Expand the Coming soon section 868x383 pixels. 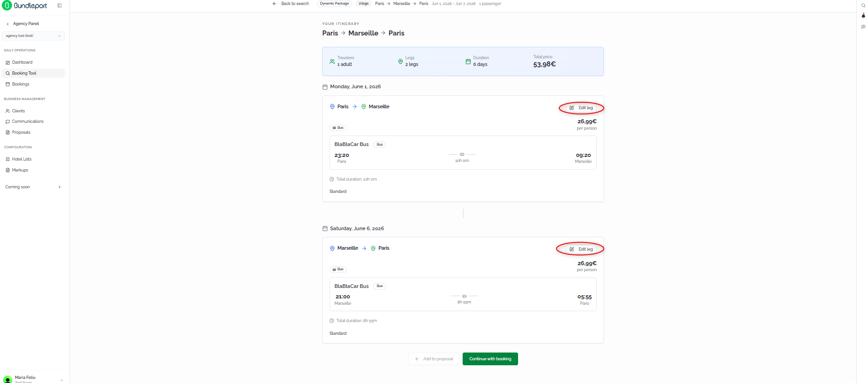[x=34, y=187]
